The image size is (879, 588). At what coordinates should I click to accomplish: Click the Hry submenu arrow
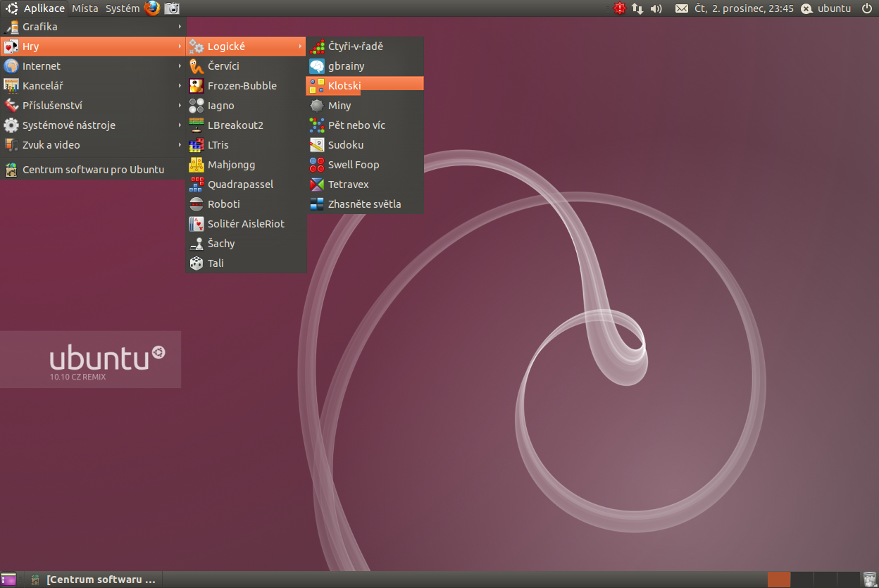click(x=180, y=46)
